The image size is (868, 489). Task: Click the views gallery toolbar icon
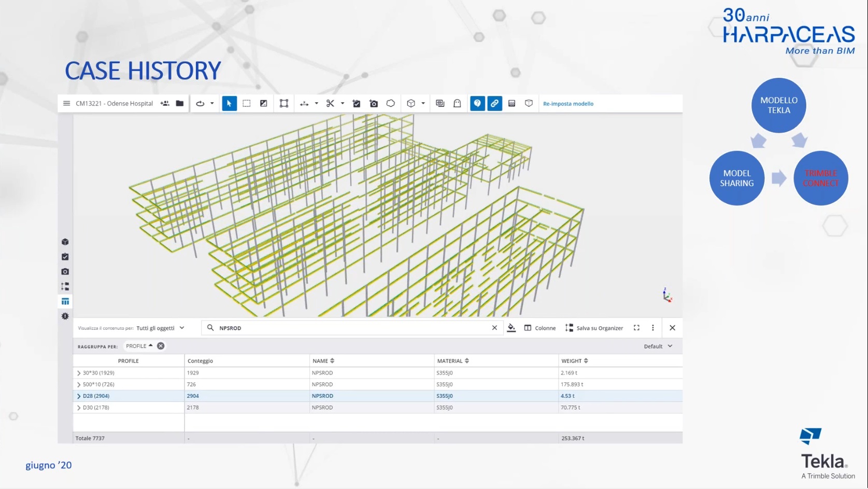pos(440,103)
